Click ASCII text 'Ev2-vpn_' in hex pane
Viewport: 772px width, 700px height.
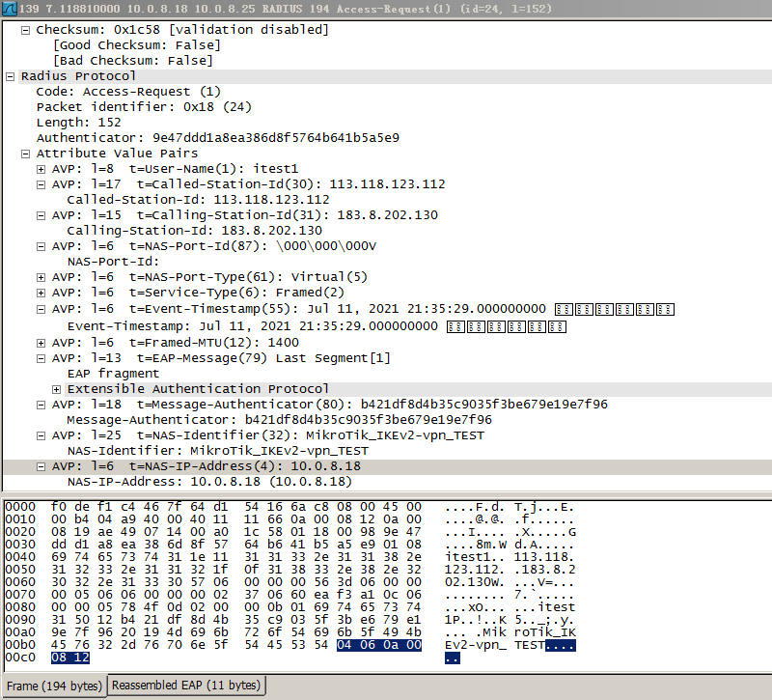pyautogui.click(x=475, y=645)
